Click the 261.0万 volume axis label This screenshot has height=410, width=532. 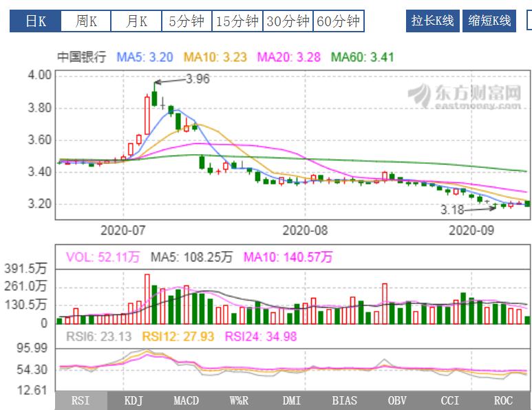click(25, 286)
